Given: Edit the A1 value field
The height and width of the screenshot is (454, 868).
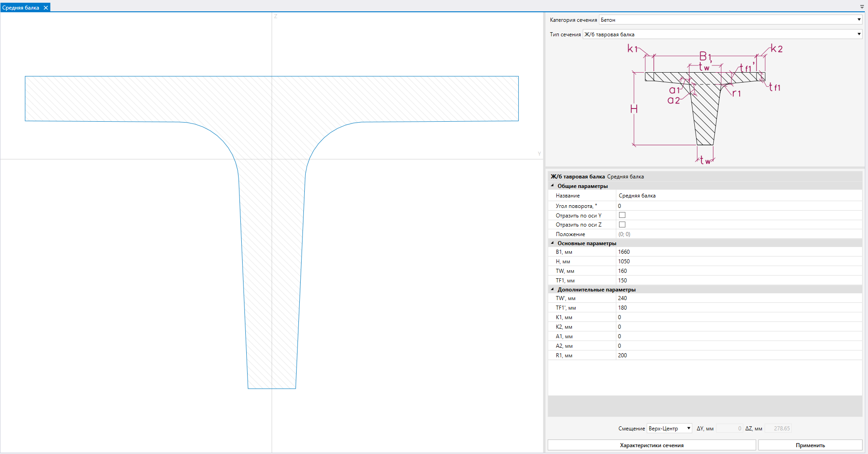Looking at the screenshot, I should tap(739, 336).
